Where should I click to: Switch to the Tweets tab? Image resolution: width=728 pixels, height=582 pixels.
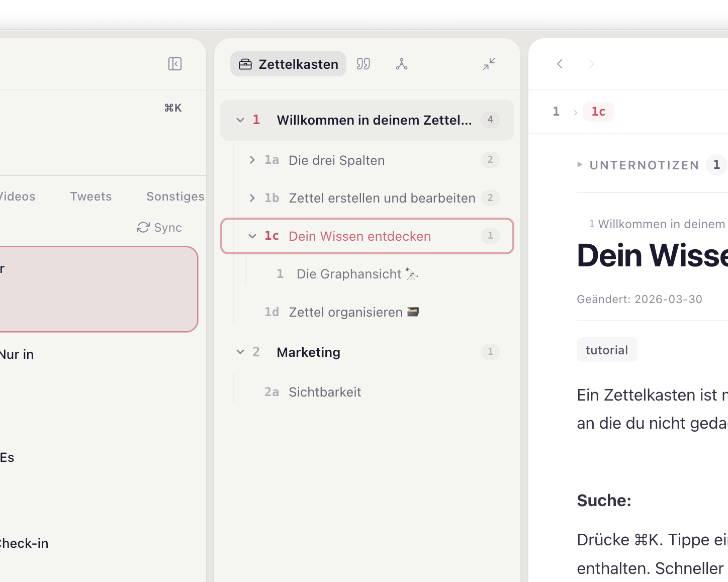pyautogui.click(x=91, y=197)
